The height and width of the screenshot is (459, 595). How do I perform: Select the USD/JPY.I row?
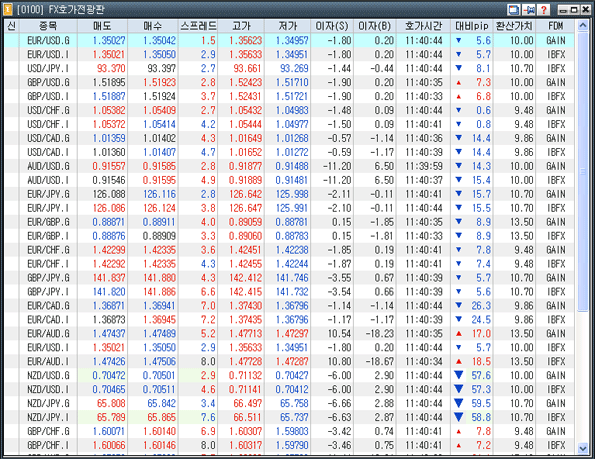click(x=289, y=68)
